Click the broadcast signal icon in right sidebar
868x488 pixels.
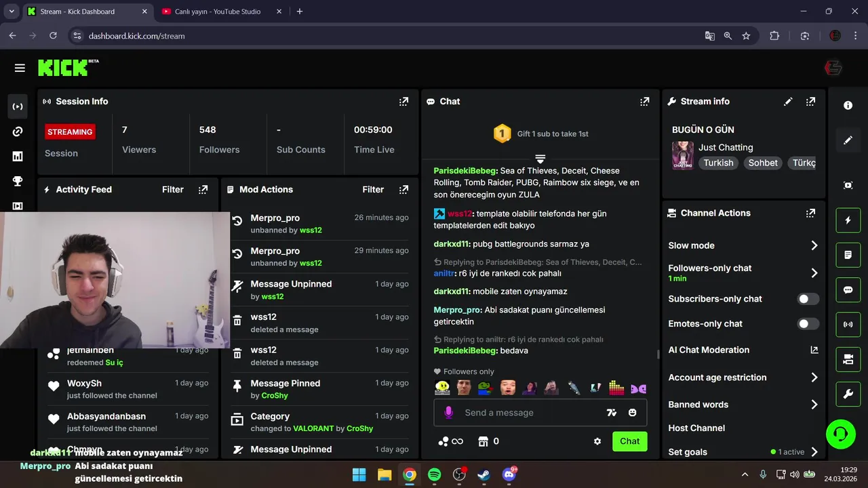848,324
